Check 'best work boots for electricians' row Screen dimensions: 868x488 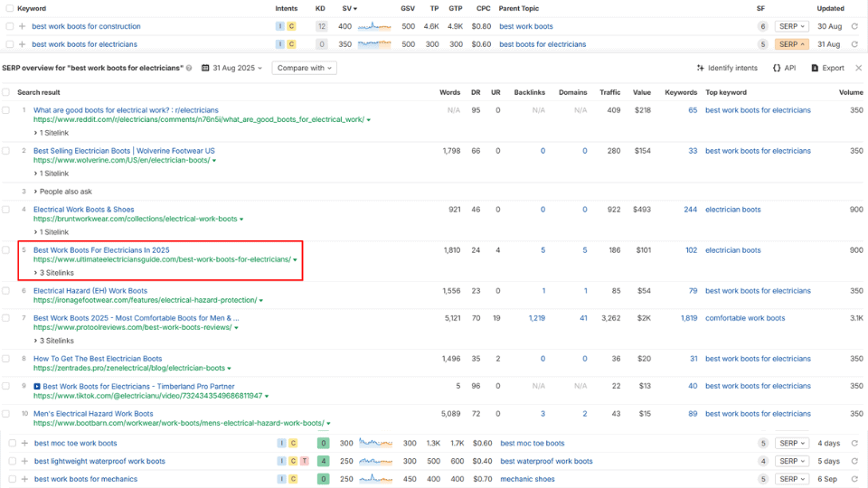(x=9, y=44)
